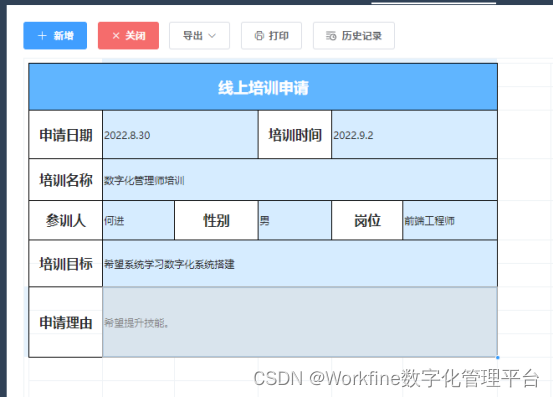Click the history icon beside 历史记录
554x397 pixels.
[331, 36]
